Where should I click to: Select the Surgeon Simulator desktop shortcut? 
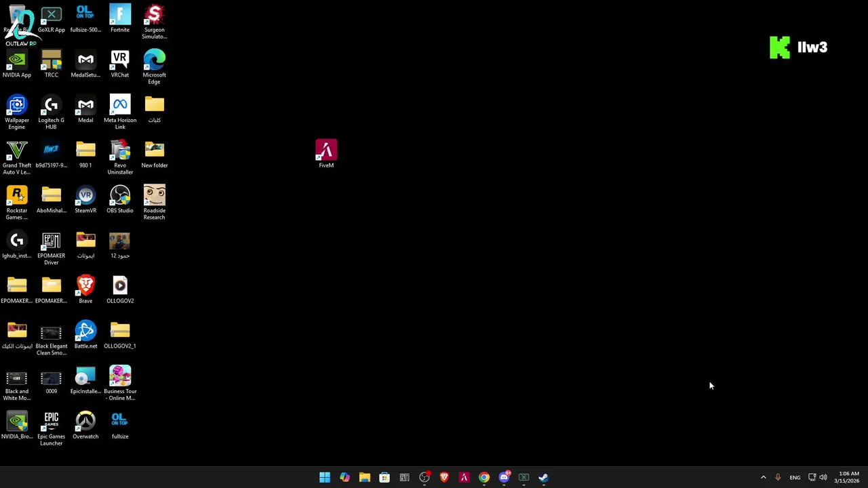coord(154,22)
